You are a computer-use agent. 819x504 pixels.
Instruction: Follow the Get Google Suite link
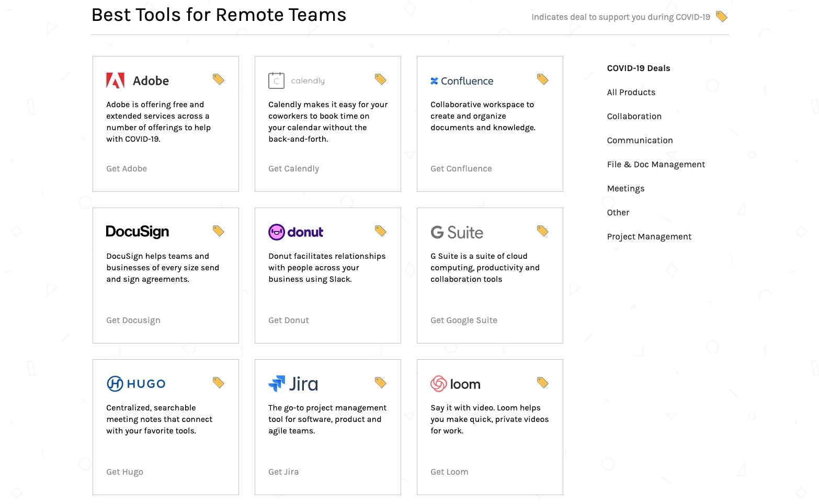464,320
